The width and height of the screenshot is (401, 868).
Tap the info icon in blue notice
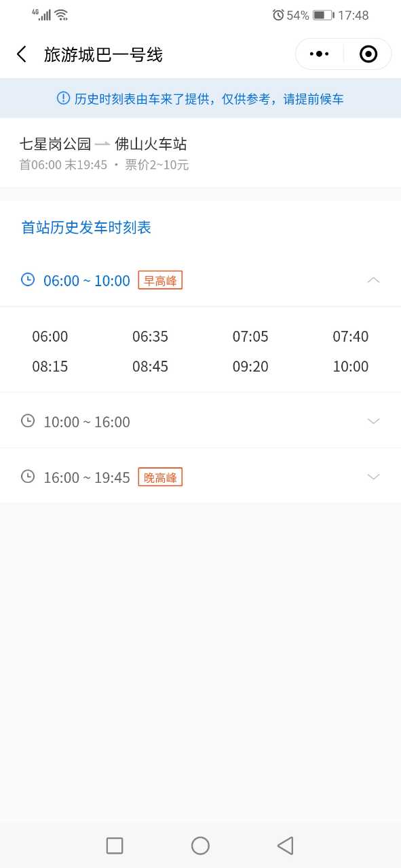click(x=63, y=98)
